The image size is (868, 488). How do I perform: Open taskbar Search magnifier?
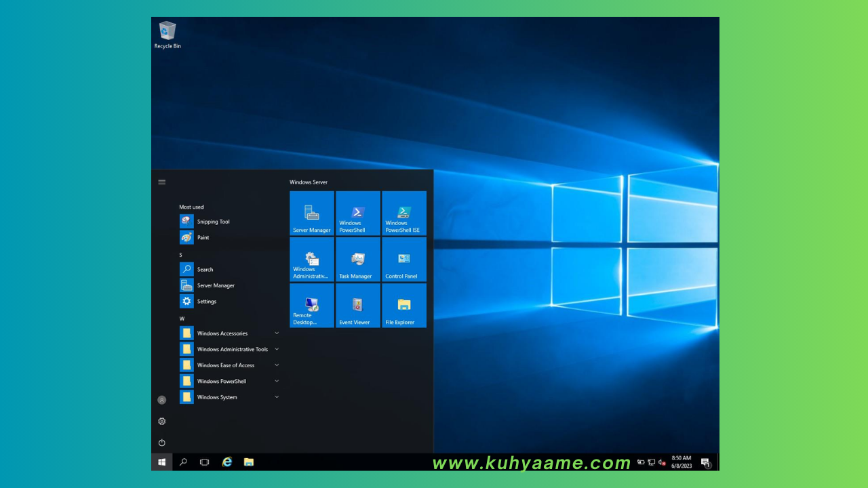pyautogui.click(x=183, y=462)
